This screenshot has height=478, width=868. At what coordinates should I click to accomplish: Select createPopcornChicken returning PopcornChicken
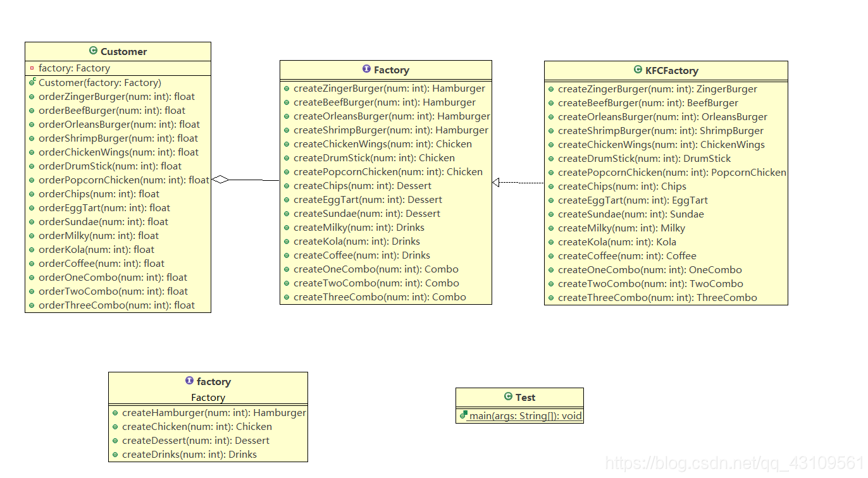[x=672, y=173]
